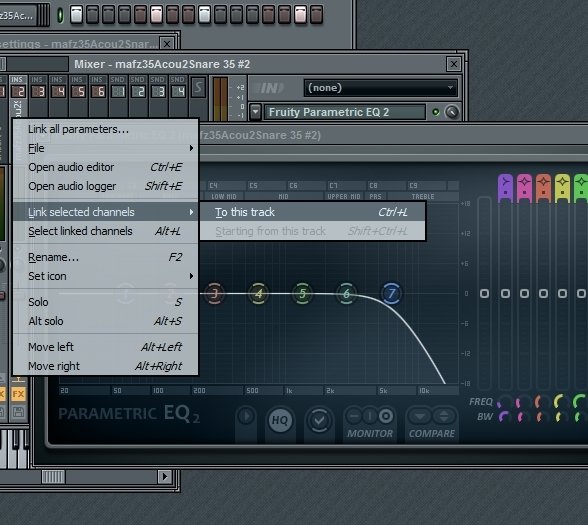This screenshot has width=588, height=525.
Task: Click the green band type token
Action: 581,188
